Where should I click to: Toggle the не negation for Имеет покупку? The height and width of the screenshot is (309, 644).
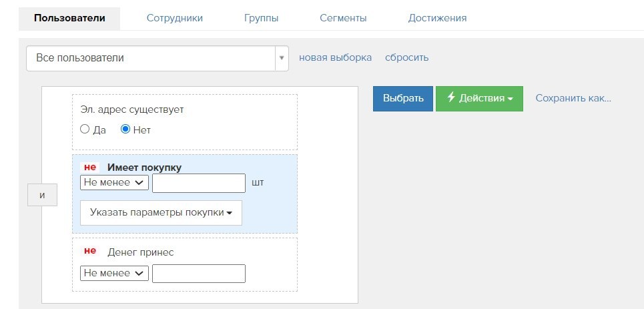coord(90,168)
